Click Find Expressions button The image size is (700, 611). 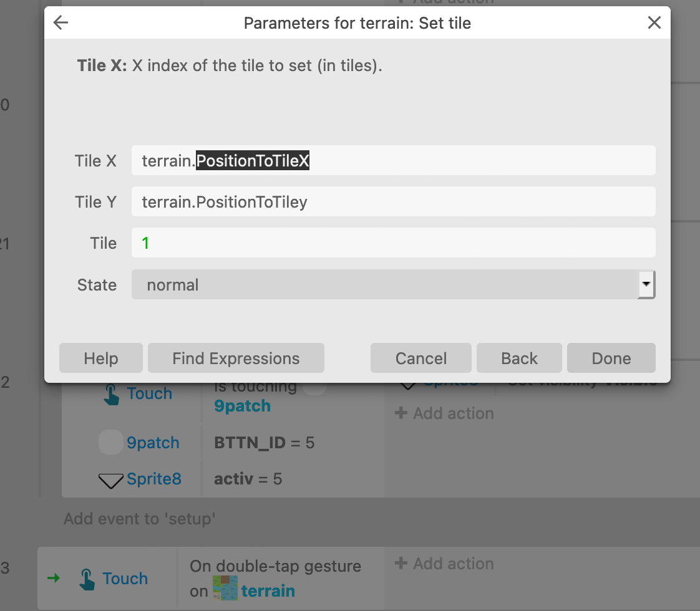click(236, 358)
